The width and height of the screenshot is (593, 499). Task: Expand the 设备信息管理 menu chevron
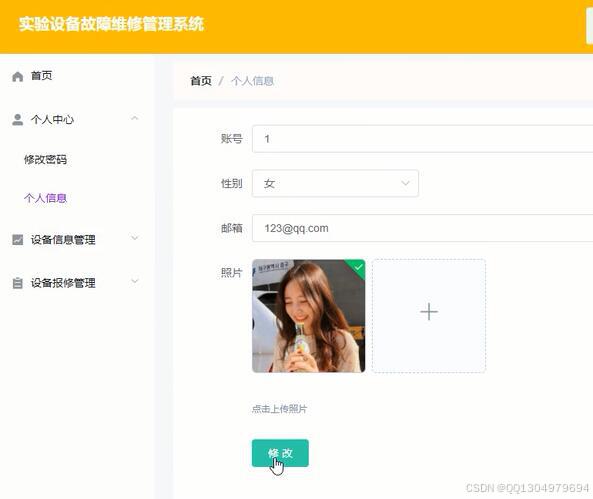click(x=135, y=238)
